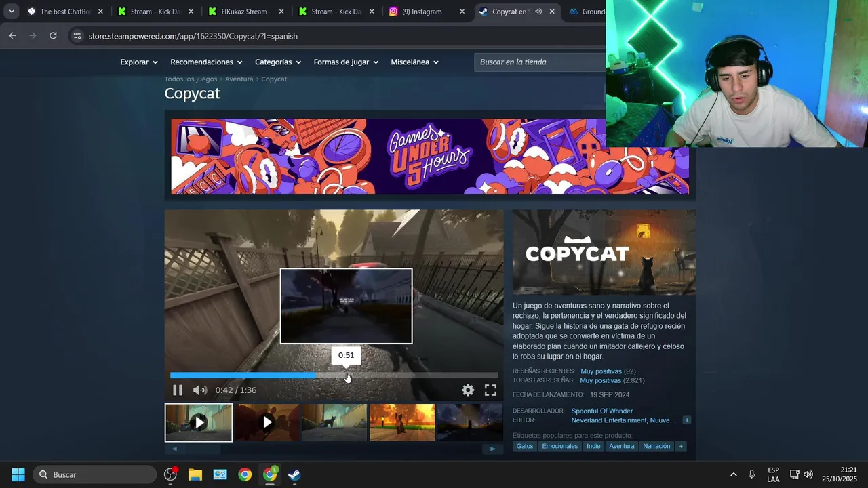
Task: Select the orange sunset screenshot thumbnail
Action: tap(402, 423)
